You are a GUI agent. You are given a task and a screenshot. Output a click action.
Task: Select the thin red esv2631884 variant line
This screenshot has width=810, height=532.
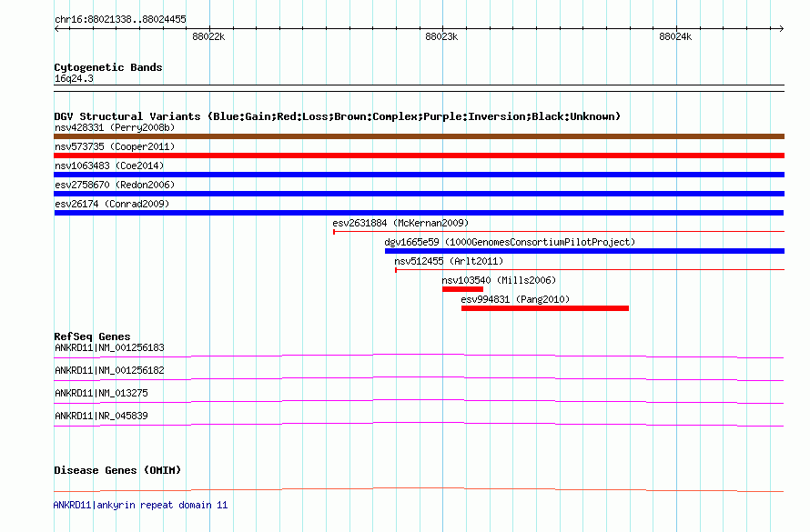(x=559, y=232)
